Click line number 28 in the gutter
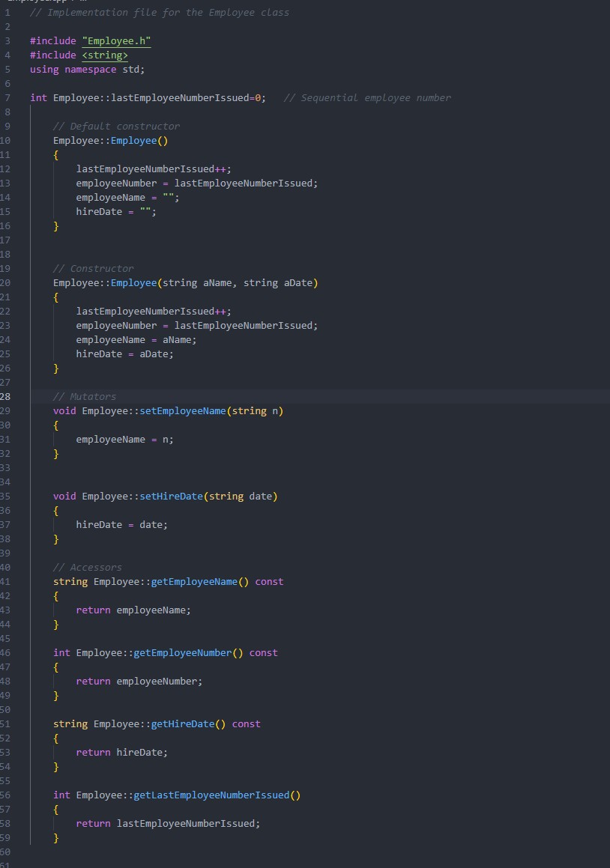The image size is (610, 868). (7, 396)
